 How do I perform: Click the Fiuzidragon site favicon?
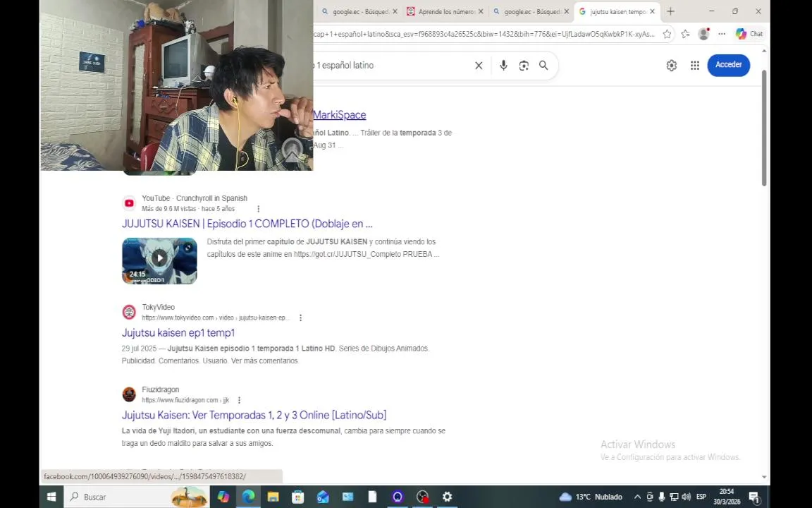(x=129, y=394)
